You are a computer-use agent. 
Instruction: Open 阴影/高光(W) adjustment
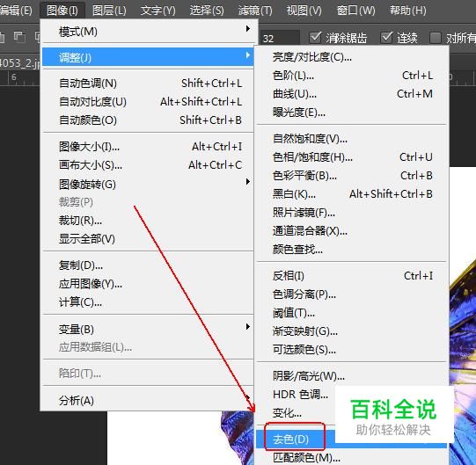point(352,376)
